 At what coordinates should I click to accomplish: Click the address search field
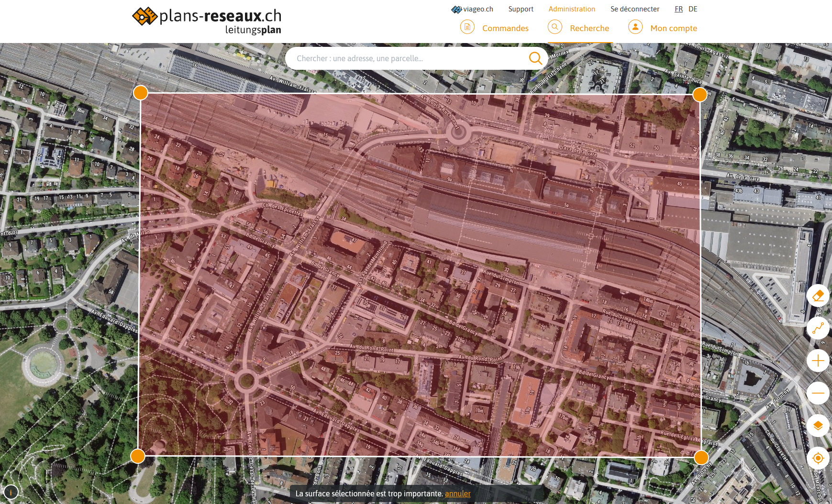(407, 58)
